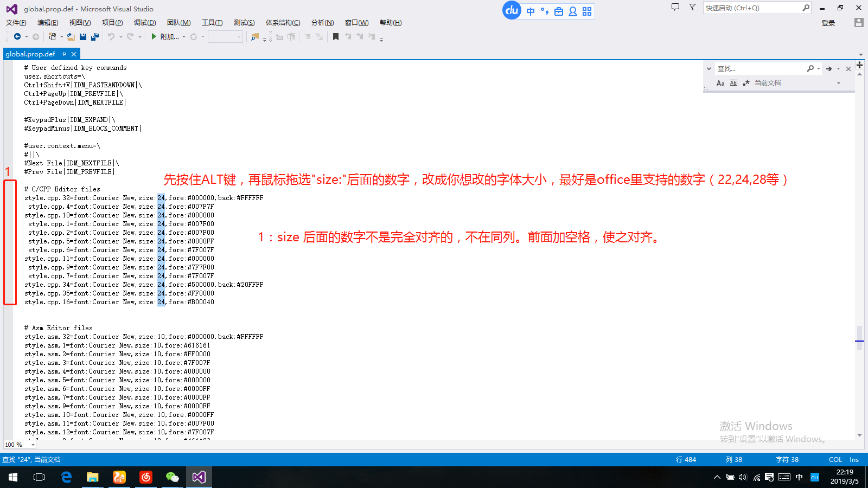The height and width of the screenshot is (488, 868).
Task: Save global.prop.def with the single disk icon
Action: click(x=83, y=36)
